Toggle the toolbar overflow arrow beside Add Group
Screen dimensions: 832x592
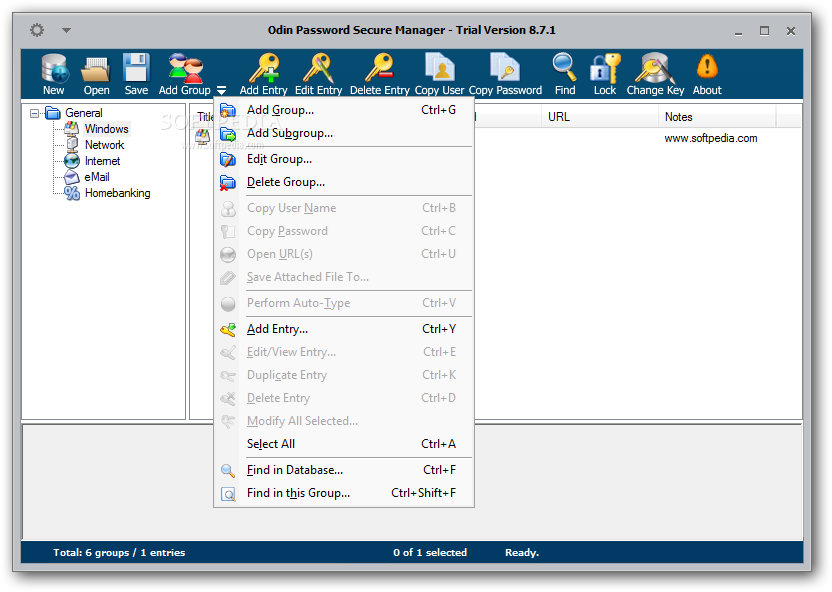click(x=221, y=90)
